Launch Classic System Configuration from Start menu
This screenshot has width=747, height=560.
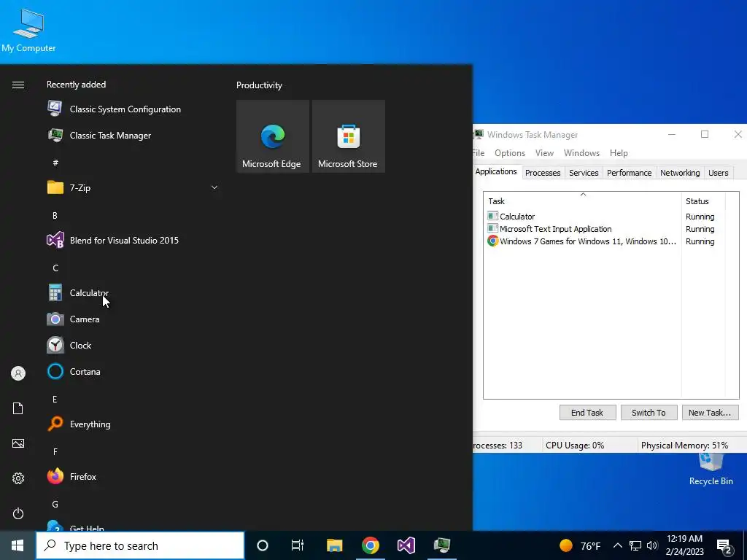[115, 109]
